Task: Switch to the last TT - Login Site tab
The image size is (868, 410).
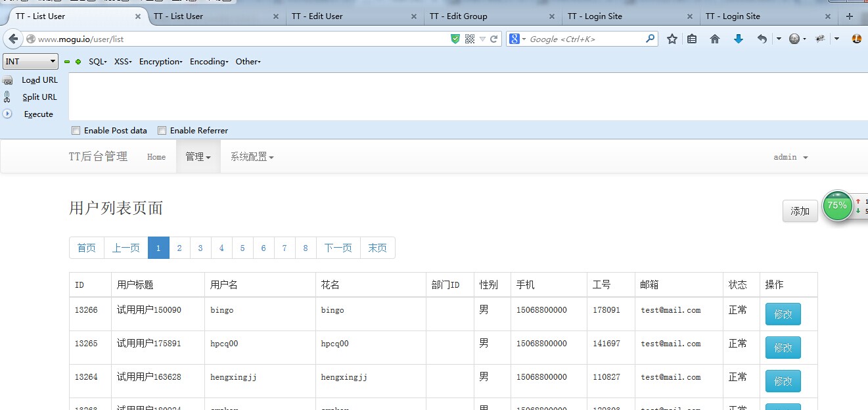Action: 768,16
